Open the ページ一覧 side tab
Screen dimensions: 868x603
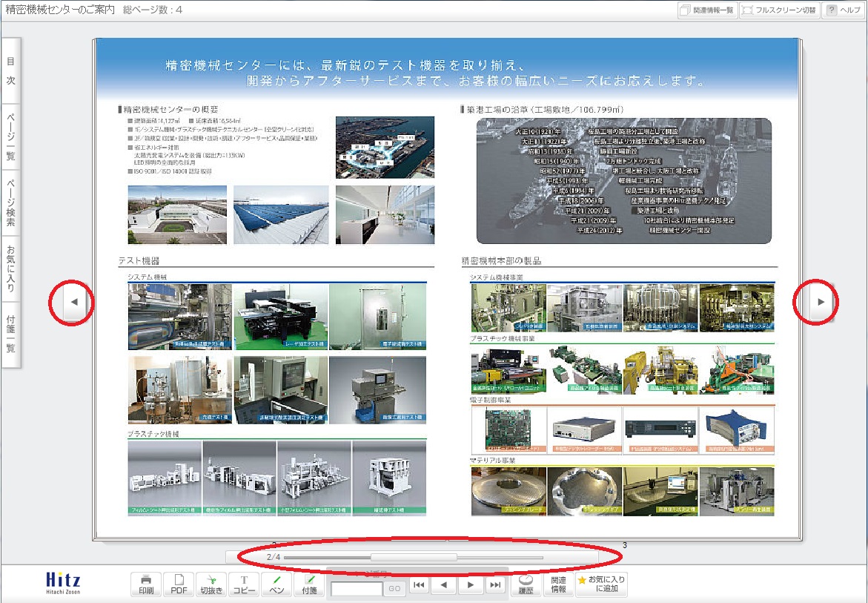tap(10, 137)
